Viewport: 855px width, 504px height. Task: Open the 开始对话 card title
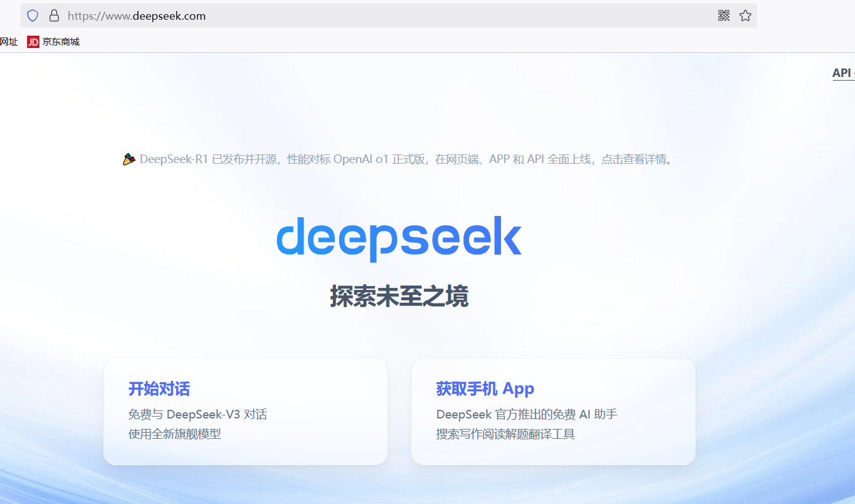pos(159,389)
